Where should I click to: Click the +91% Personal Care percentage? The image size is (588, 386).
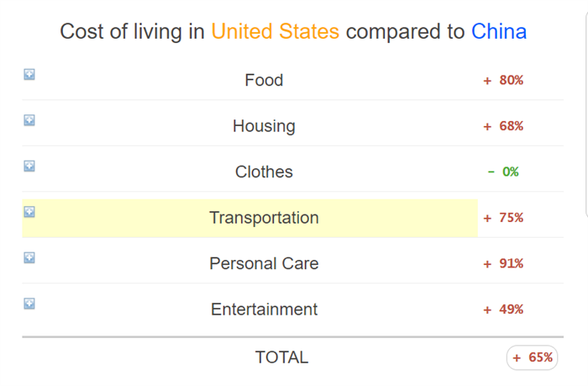(503, 263)
